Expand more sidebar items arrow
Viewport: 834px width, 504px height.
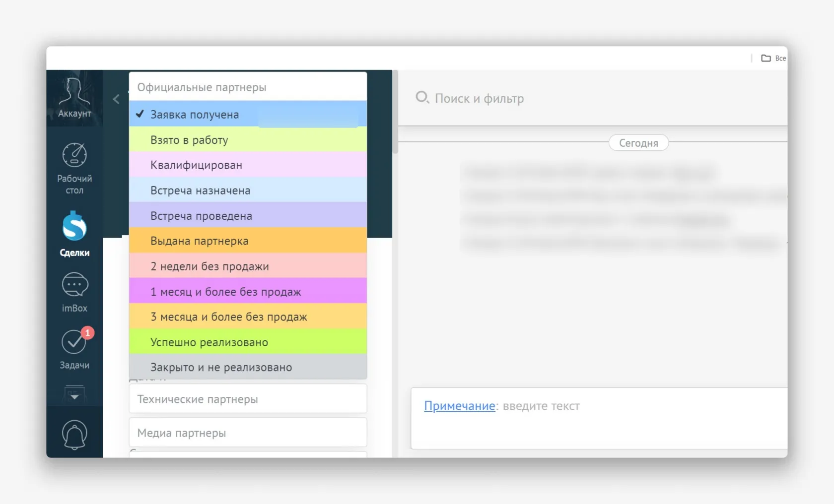pyautogui.click(x=74, y=396)
